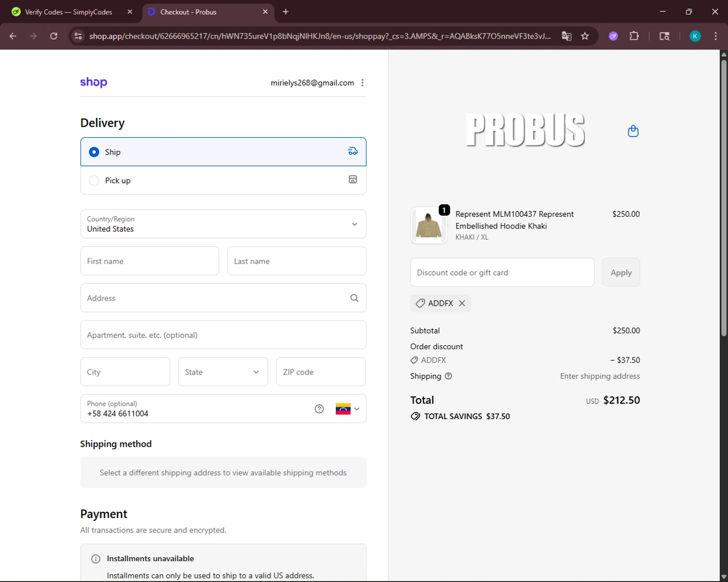
Task: Click the Enter shipping address text
Action: click(x=600, y=376)
